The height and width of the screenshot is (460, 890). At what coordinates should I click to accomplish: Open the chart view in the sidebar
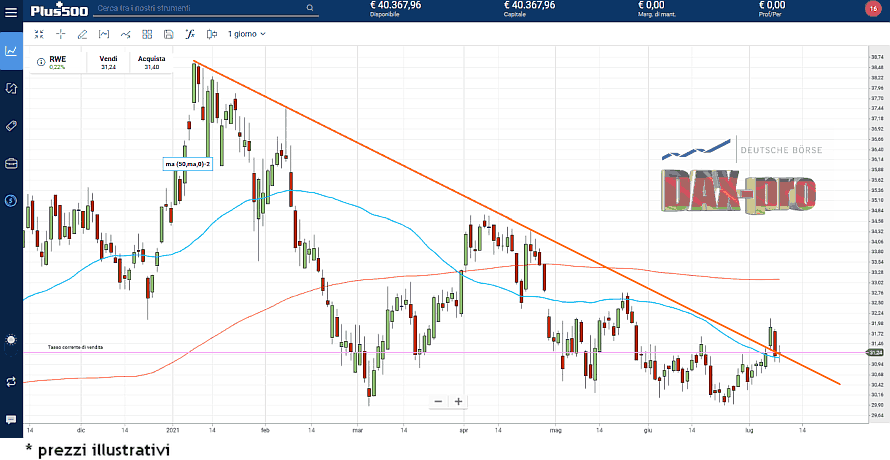click(x=11, y=51)
